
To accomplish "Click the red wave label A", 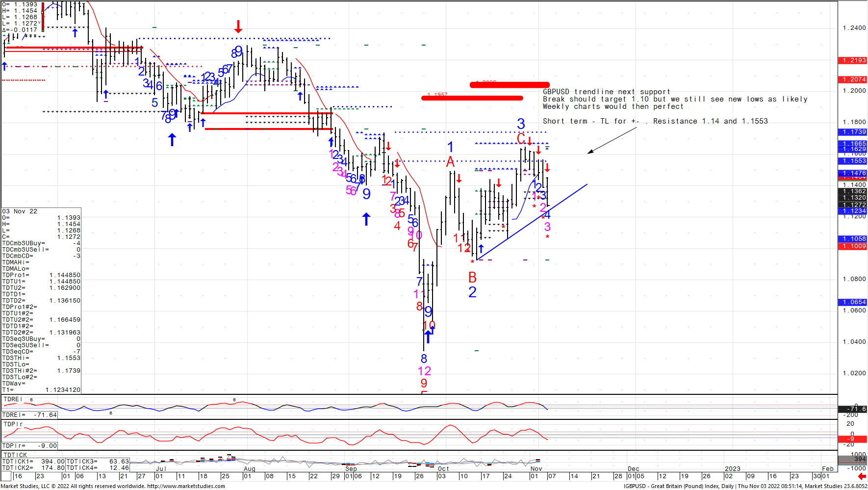I will pos(450,161).
